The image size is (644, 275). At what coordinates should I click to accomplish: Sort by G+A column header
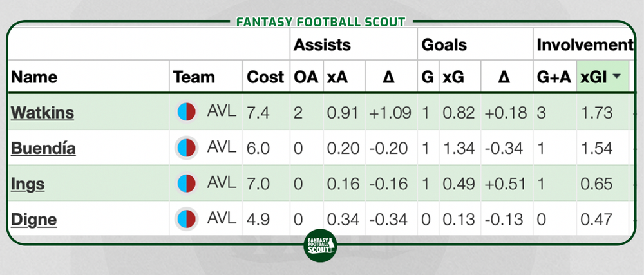554,77
